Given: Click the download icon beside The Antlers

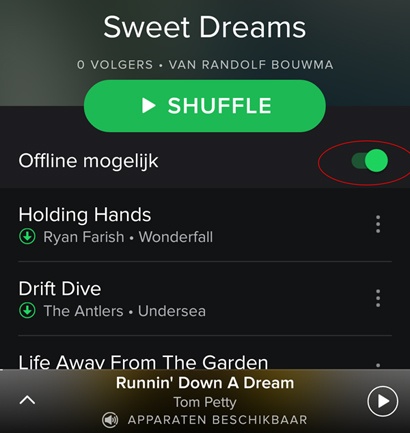Looking at the screenshot, I should [27, 311].
